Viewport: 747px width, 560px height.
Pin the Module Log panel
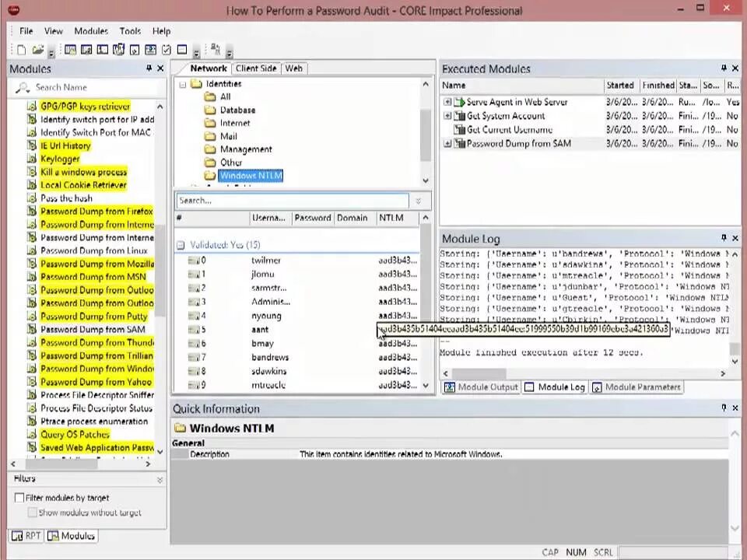tap(724, 238)
